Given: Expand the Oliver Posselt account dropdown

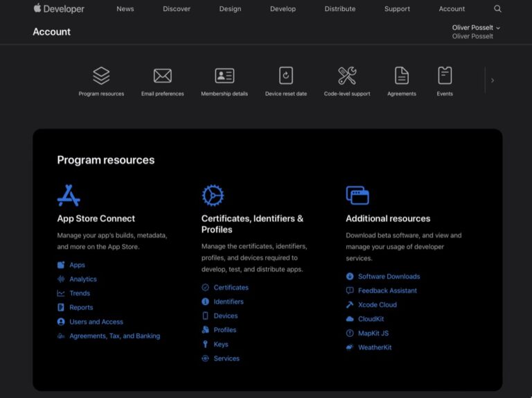Looking at the screenshot, I should [x=476, y=28].
